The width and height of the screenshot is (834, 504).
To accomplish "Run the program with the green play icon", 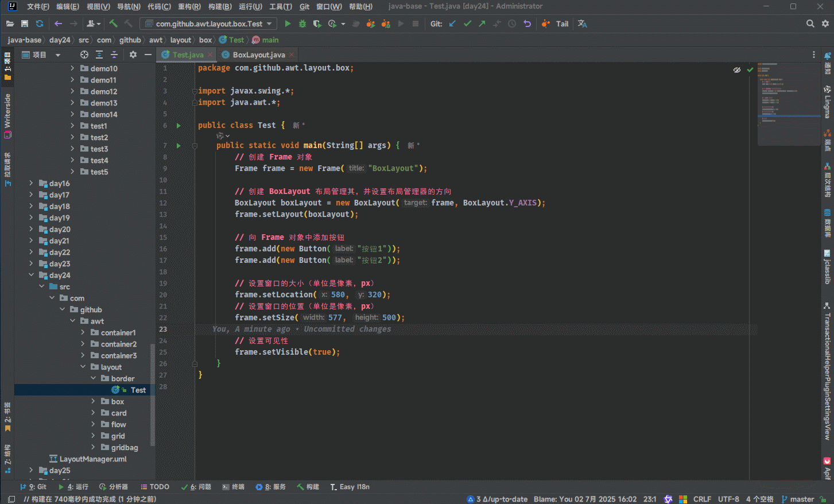I will 288,24.
